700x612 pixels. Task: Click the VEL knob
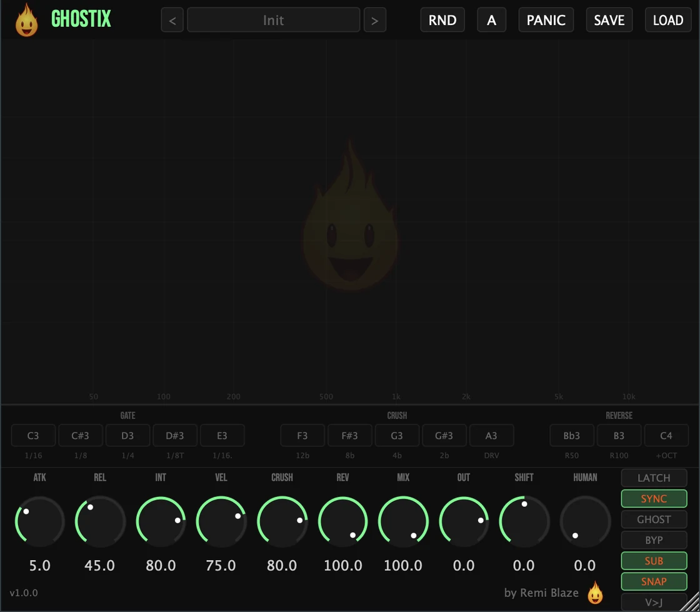221,521
